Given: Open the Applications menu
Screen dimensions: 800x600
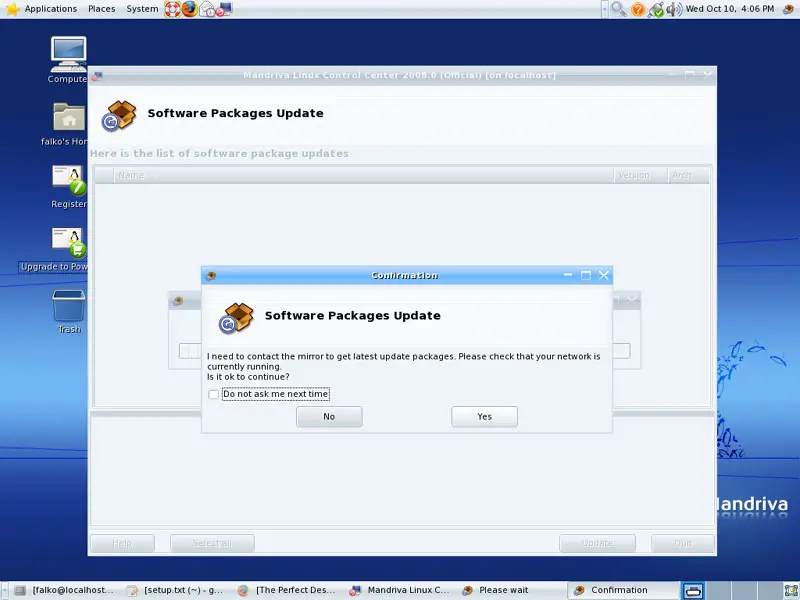Looking at the screenshot, I should (x=51, y=9).
